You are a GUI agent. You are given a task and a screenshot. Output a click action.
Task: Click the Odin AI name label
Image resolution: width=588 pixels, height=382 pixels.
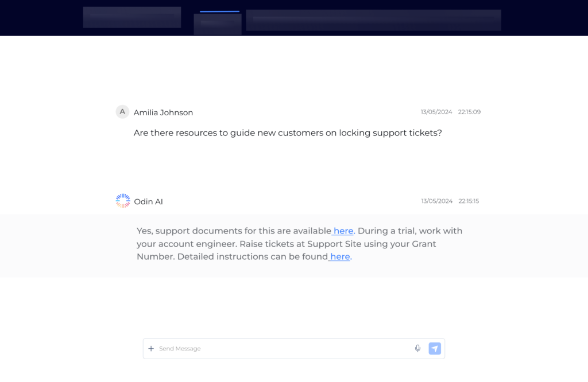point(148,201)
